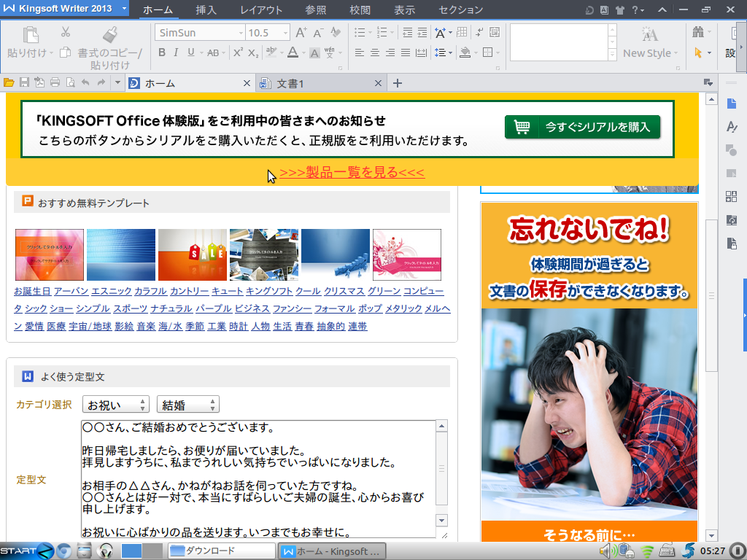Image resolution: width=747 pixels, height=560 pixels.
Task: Open the 10.5 font size dropdown
Action: 285,33
